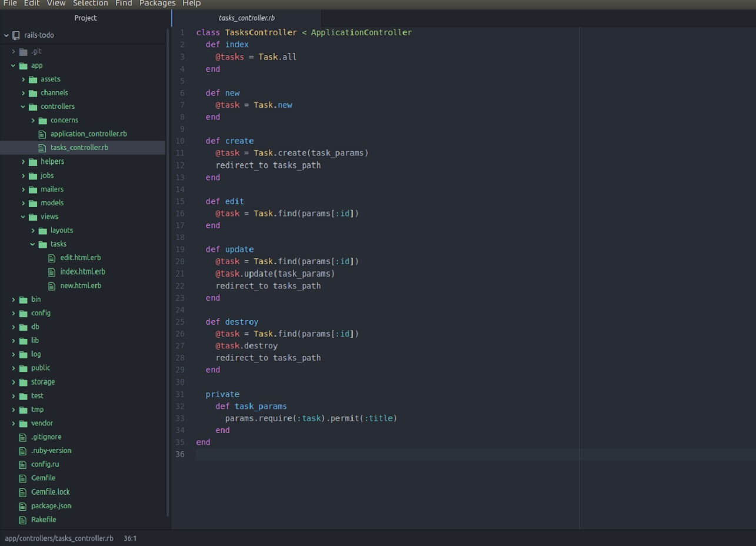This screenshot has width=756, height=546.
Task: Click line number 19 in the gutter
Action: pos(180,249)
